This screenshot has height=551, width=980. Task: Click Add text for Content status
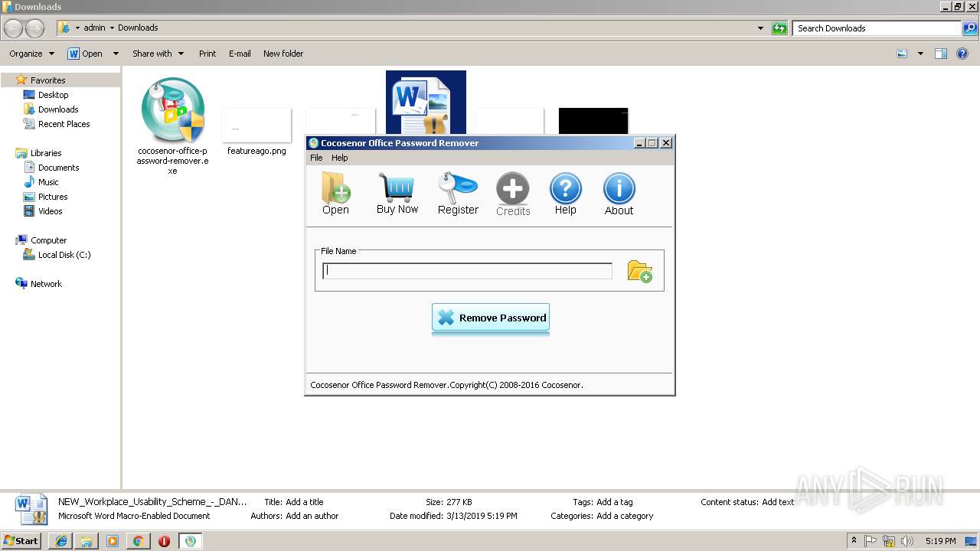click(x=778, y=502)
